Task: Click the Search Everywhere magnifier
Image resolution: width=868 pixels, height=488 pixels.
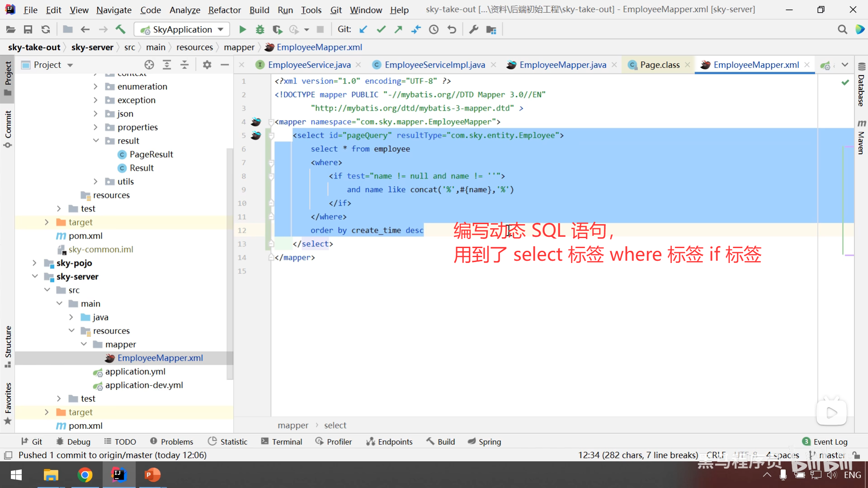Action: coord(842,30)
